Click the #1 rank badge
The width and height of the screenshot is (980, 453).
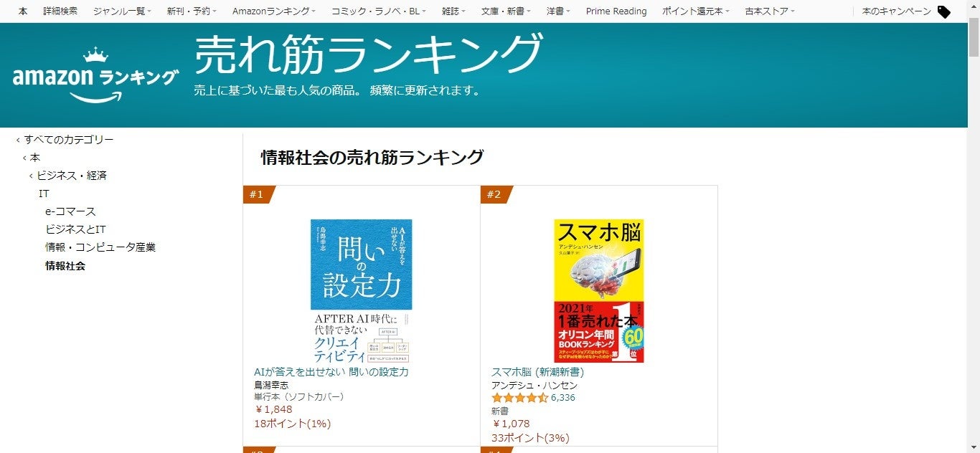pos(258,194)
